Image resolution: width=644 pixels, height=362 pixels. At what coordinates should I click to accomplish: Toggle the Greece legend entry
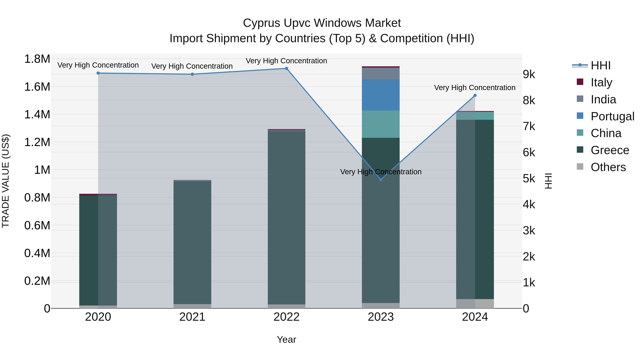click(x=603, y=150)
